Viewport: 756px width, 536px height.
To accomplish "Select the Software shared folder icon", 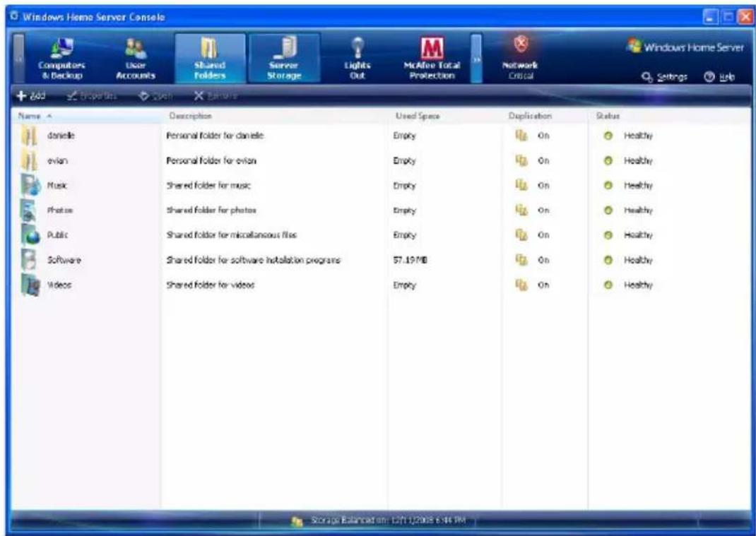I will tap(30, 260).
